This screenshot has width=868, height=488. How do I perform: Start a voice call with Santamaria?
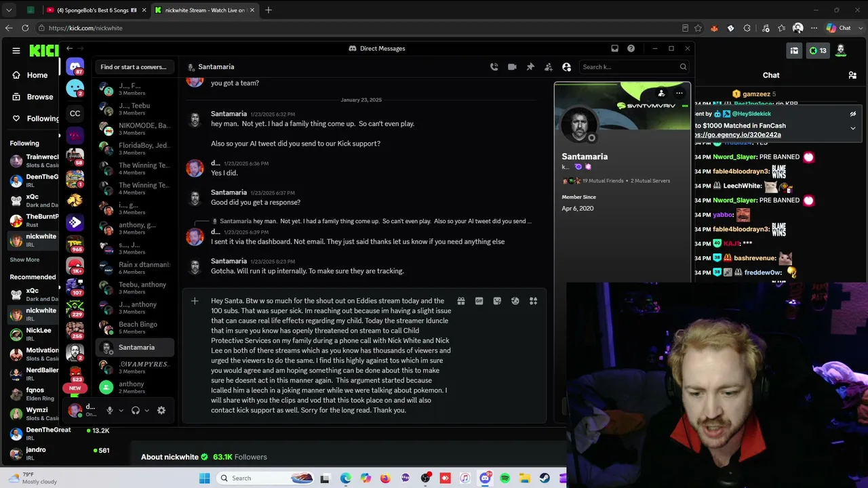pyautogui.click(x=494, y=67)
